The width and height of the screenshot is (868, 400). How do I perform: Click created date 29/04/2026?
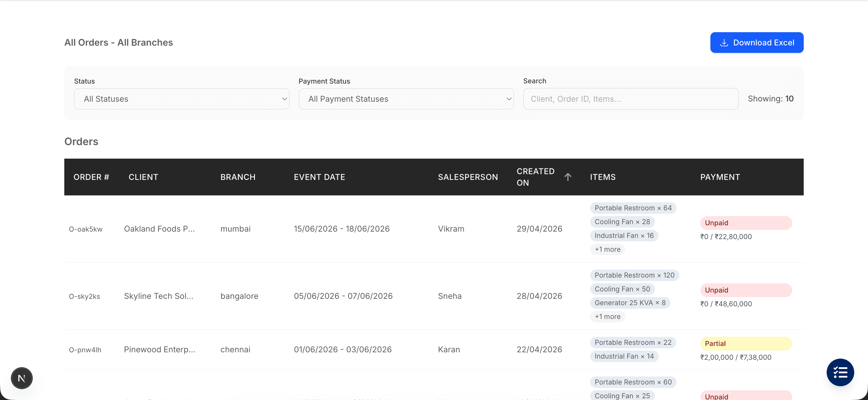pyautogui.click(x=539, y=229)
